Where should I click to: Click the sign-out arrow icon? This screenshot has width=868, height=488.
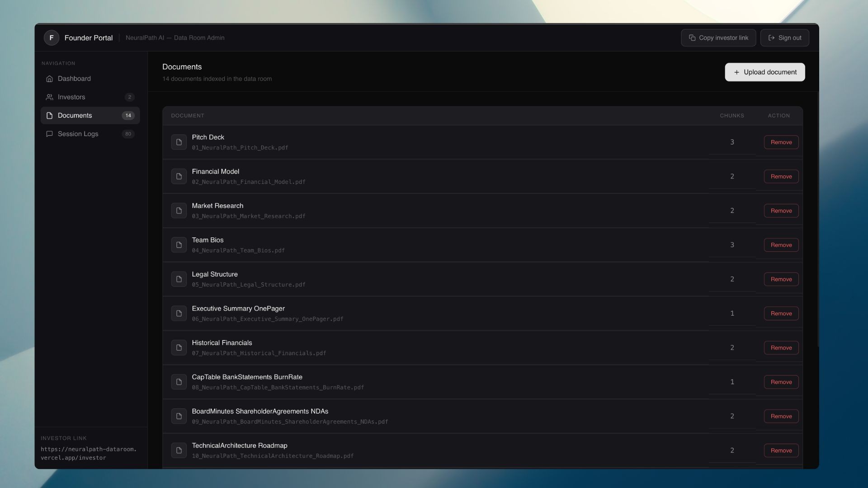pos(772,38)
